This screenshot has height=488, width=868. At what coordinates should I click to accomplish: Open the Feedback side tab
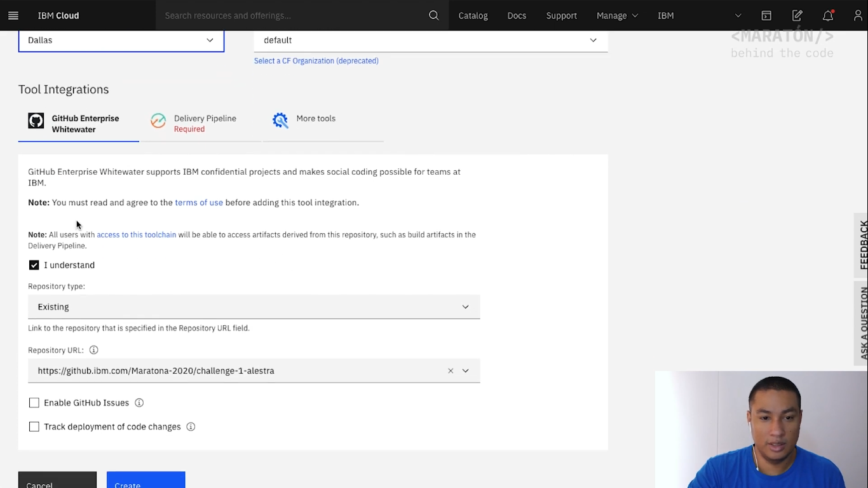point(862,245)
